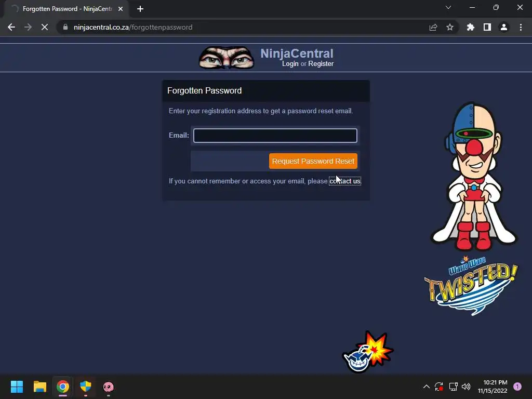Click the bomb explosion sticker image
532x399 pixels.
(368, 352)
